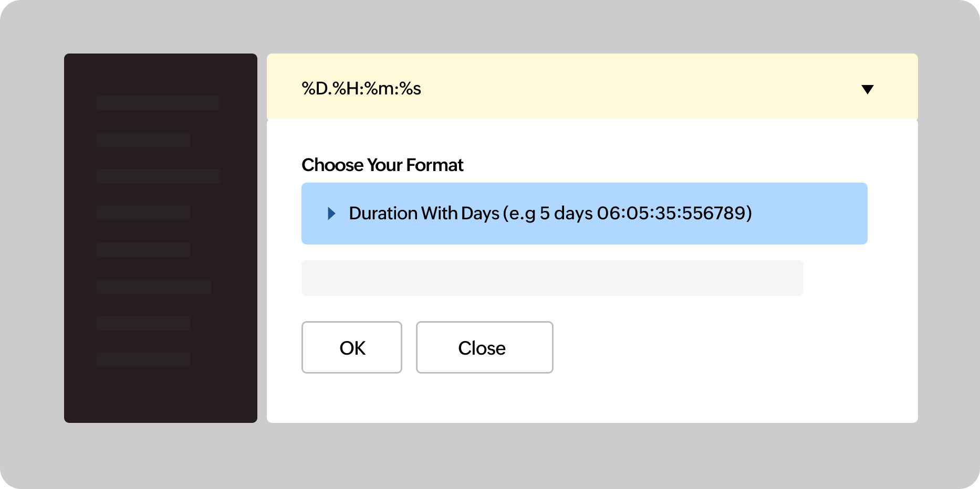This screenshot has width=980, height=489.
Task: Click the %D.%H:%m:%s format text
Action: (x=361, y=89)
